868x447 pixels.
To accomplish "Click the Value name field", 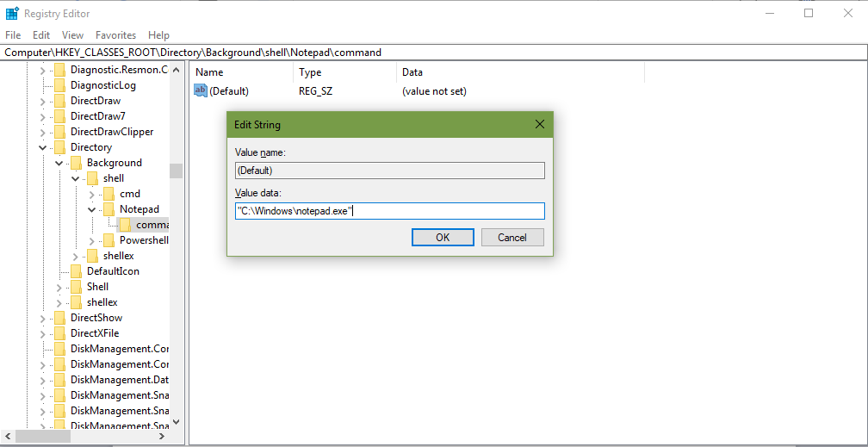I will click(x=390, y=171).
